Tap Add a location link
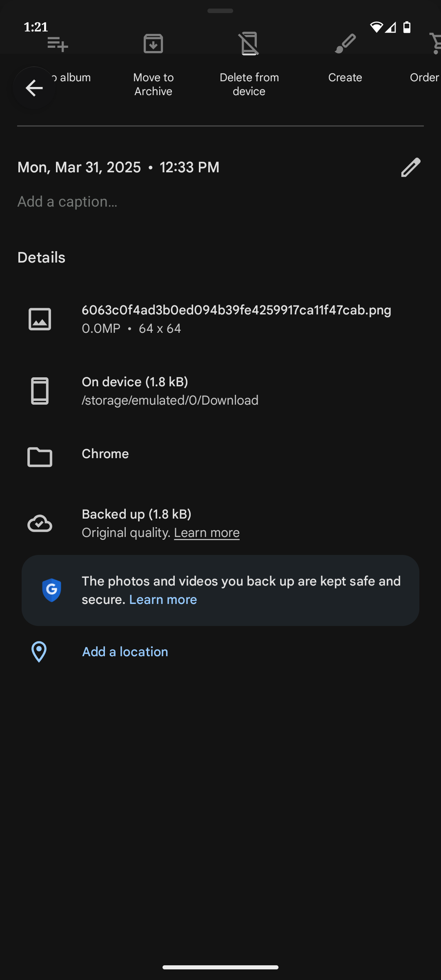 click(125, 652)
